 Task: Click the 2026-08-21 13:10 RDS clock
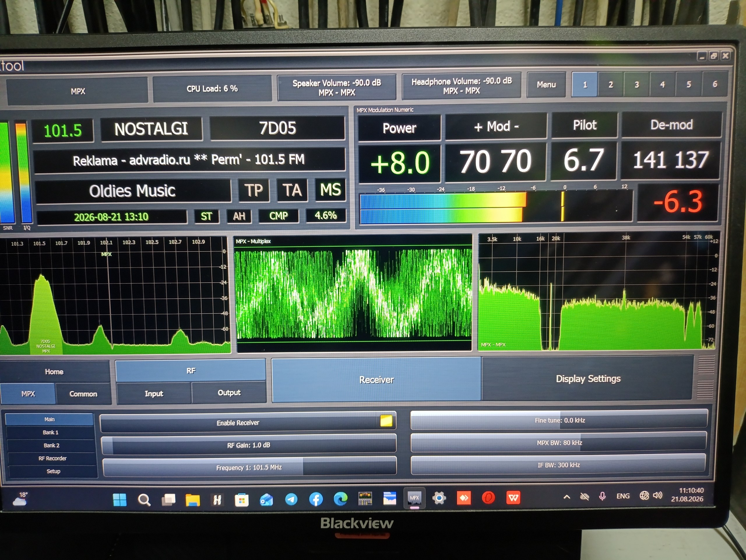coord(111,217)
